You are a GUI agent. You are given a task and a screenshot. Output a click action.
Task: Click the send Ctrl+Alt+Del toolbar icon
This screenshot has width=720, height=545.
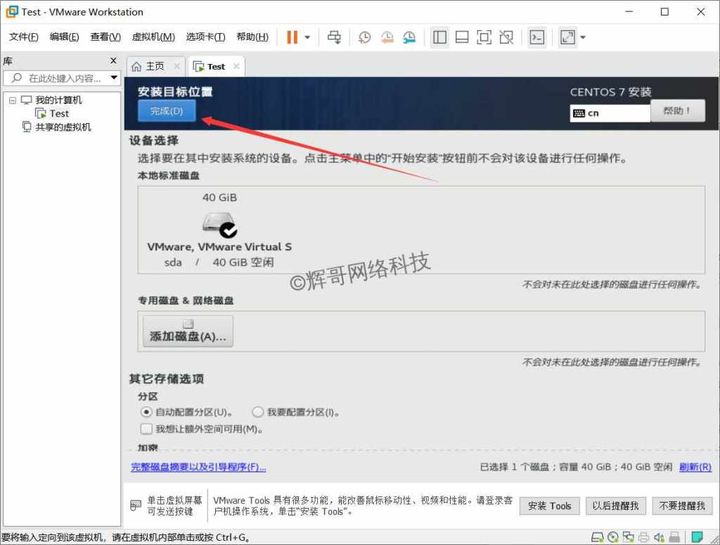click(334, 37)
